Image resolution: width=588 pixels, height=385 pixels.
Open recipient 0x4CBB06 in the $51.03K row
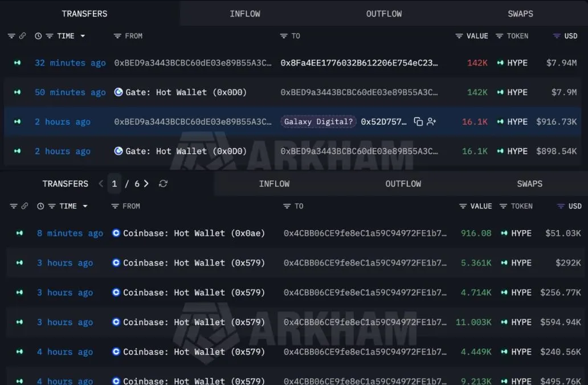pos(365,233)
